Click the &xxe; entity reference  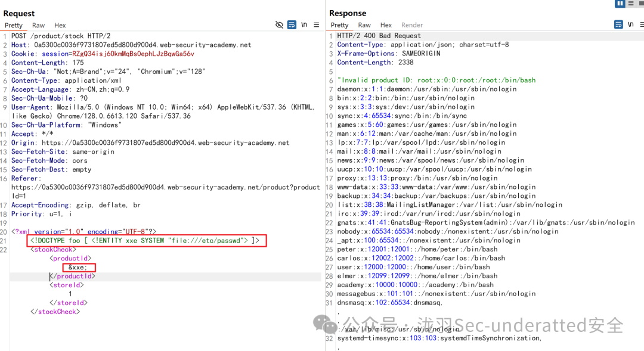point(78,267)
